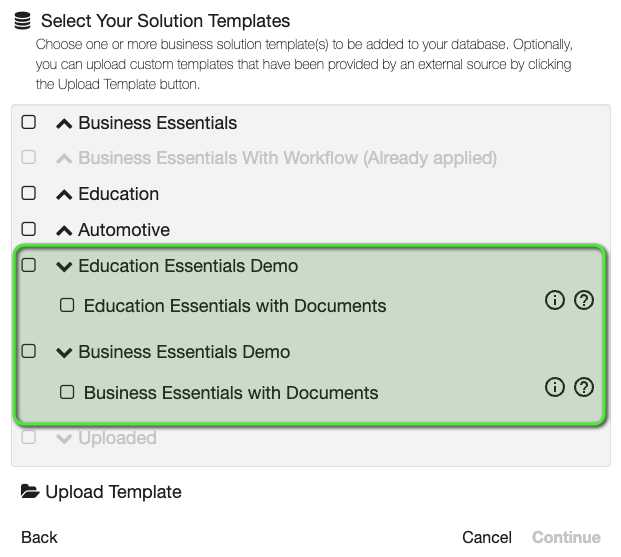This screenshot has width=621, height=557.
Task: Click help icon for Business Essentials with Documents
Action: (x=584, y=387)
